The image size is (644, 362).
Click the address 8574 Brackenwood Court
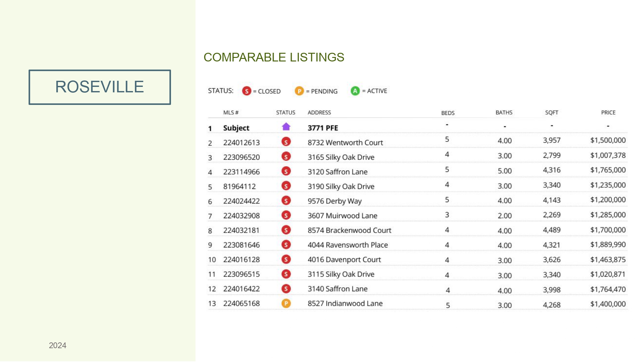point(349,230)
